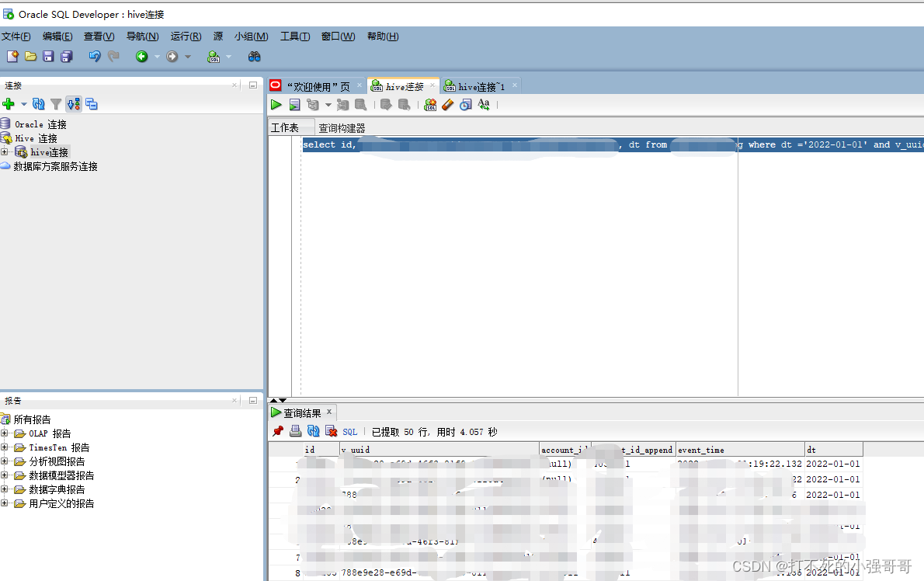924x581 pixels.
Task: Toggle the Aa case conversion icon
Action: click(484, 104)
